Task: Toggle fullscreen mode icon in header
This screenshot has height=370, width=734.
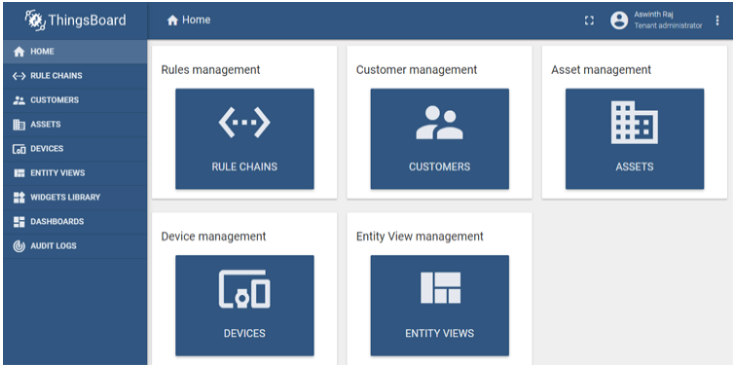Action: click(589, 21)
